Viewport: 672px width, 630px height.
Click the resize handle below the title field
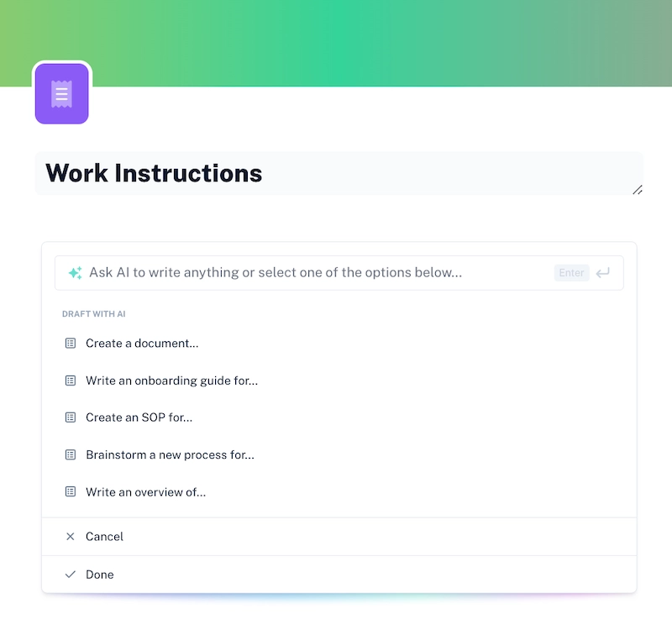638,191
